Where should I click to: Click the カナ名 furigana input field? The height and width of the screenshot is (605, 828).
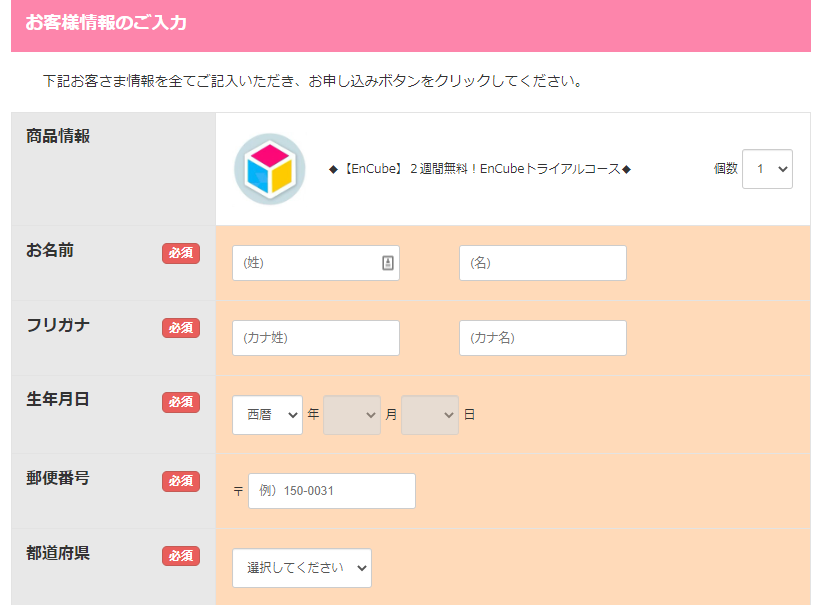pos(542,338)
